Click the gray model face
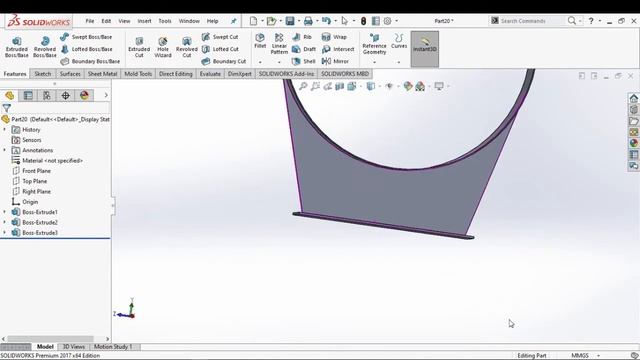This screenshot has height=360, width=640. click(x=392, y=196)
